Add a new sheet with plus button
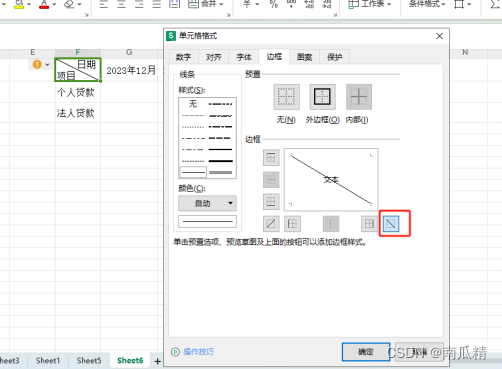This screenshot has height=369, width=502. pos(157,361)
